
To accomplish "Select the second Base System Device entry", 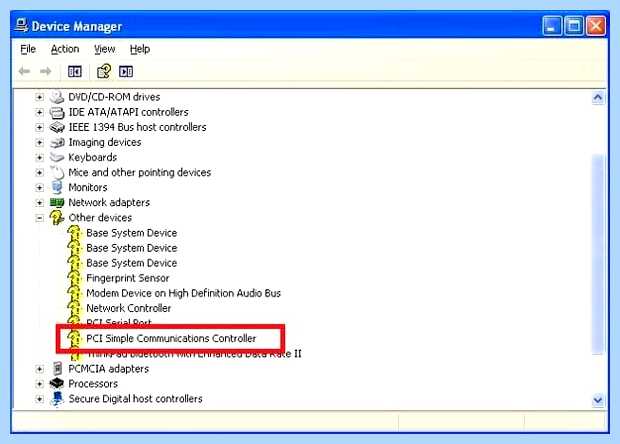I will (x=132, y=248).
